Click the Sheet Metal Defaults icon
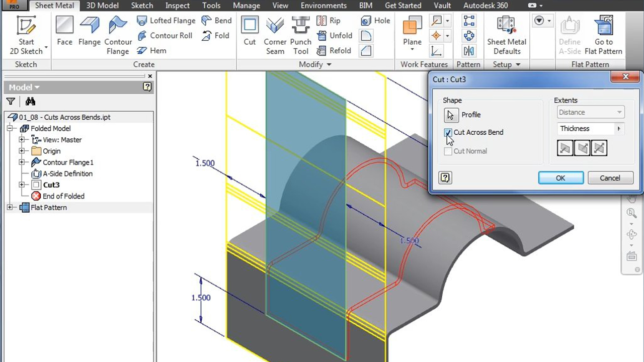This screenshot has width=644, height=362. pyautogui.click(x=506, y=34)
